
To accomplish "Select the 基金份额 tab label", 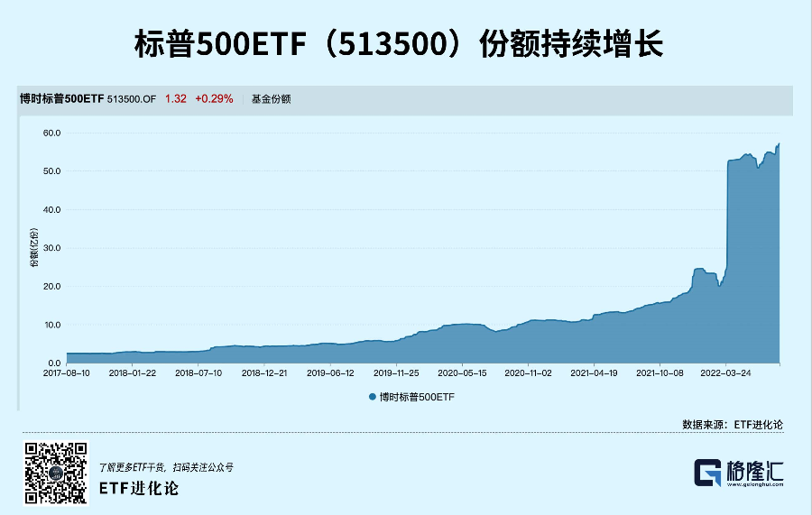I will click(271, 99).
